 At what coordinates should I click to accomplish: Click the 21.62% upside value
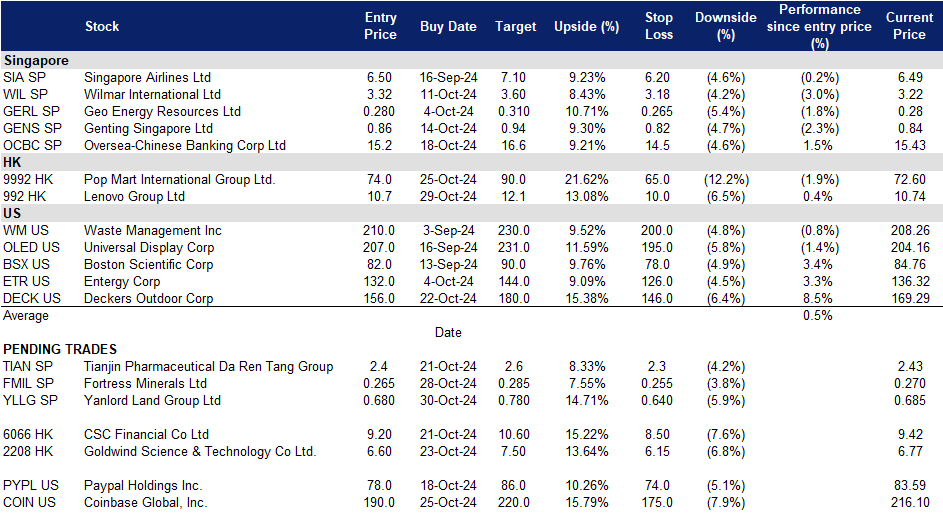(587, 180)
